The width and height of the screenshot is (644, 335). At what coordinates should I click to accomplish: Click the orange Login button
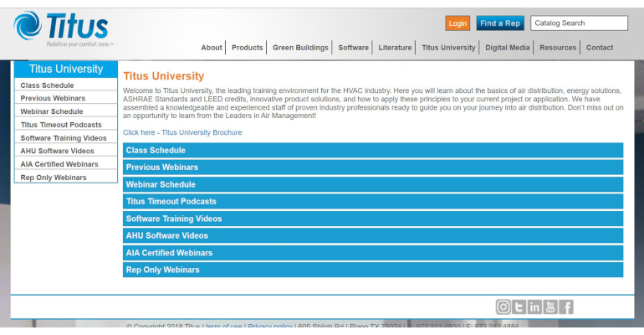[457, 23]
